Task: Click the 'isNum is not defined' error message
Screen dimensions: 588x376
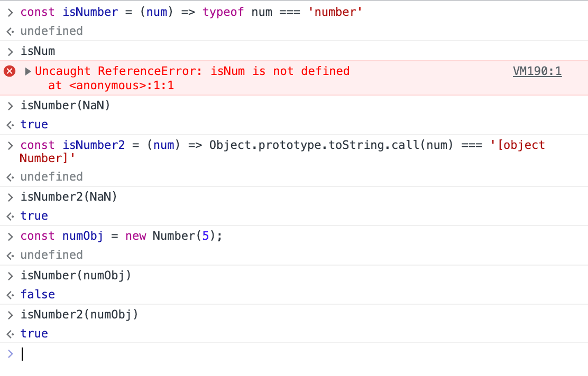Action: (280, 71)
